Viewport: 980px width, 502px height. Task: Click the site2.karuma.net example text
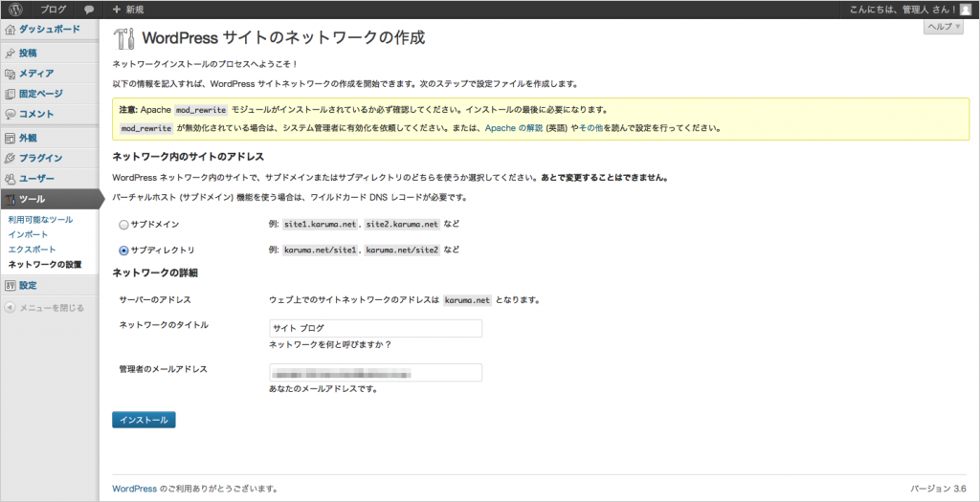(403, 224)
